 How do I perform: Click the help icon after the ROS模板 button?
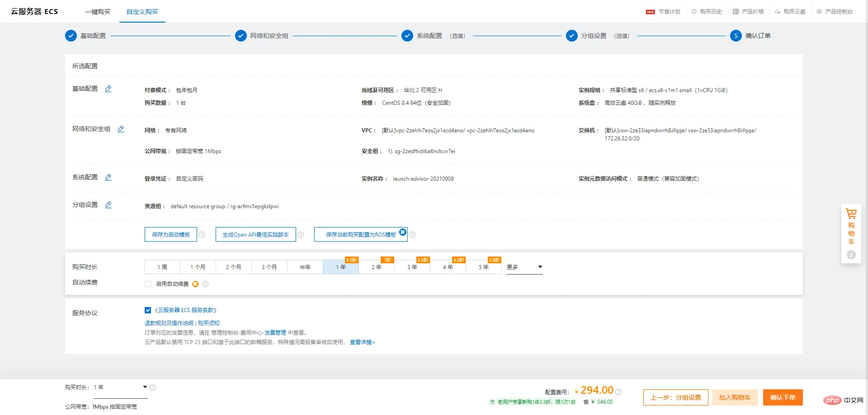412,235
